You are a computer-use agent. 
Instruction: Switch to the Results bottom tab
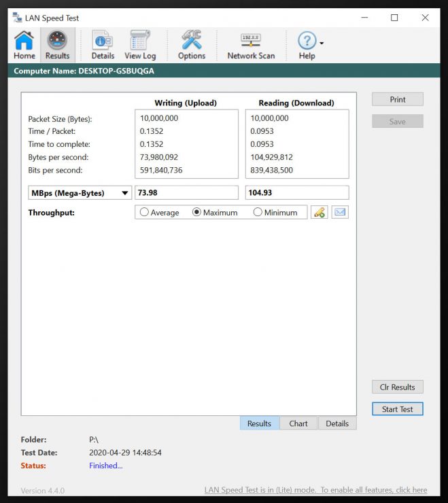pyautogui.click(x=259, y=423)
